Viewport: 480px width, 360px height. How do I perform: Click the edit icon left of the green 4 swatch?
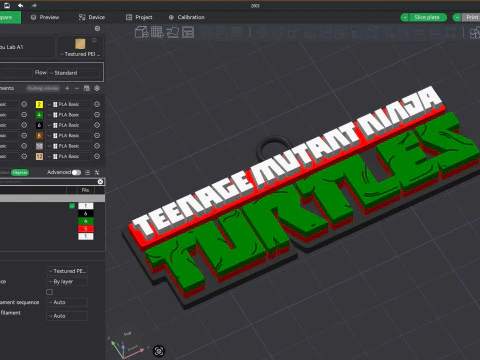pos(24,115)
